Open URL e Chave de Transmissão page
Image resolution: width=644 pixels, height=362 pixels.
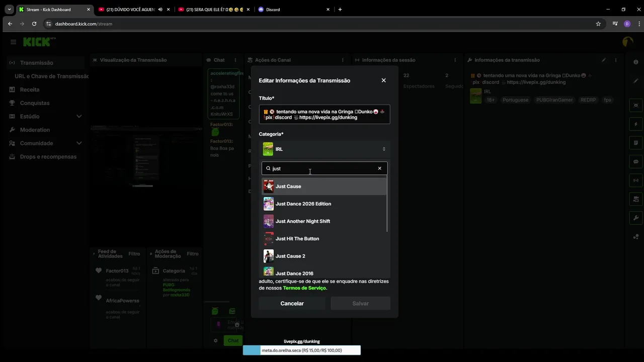click(x=51, y=76)
